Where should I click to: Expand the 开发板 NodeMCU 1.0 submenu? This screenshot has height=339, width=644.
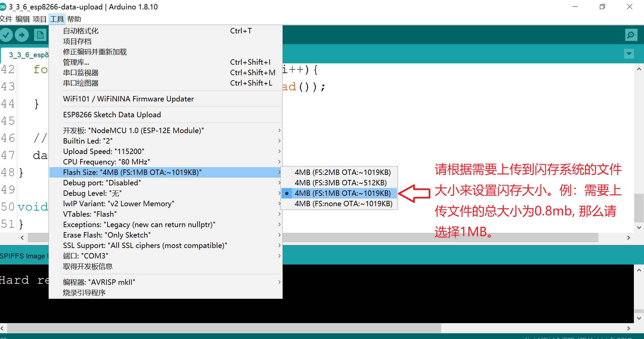coord(165,131)
